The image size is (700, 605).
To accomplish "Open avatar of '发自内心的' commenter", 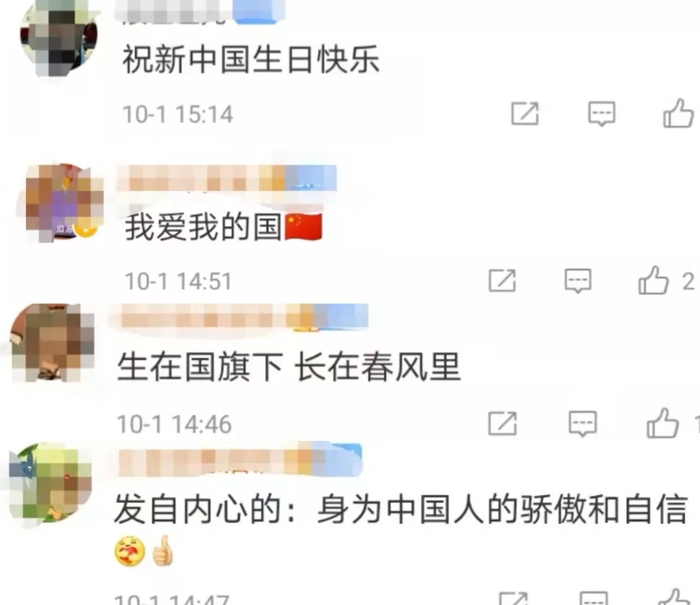I will tap(51, 482).
